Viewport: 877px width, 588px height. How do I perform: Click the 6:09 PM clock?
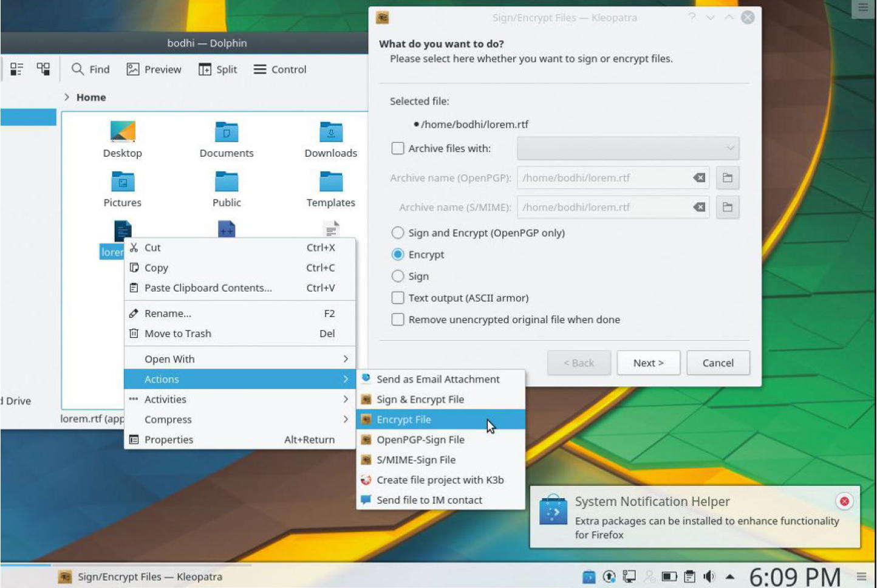click(795, 576)
